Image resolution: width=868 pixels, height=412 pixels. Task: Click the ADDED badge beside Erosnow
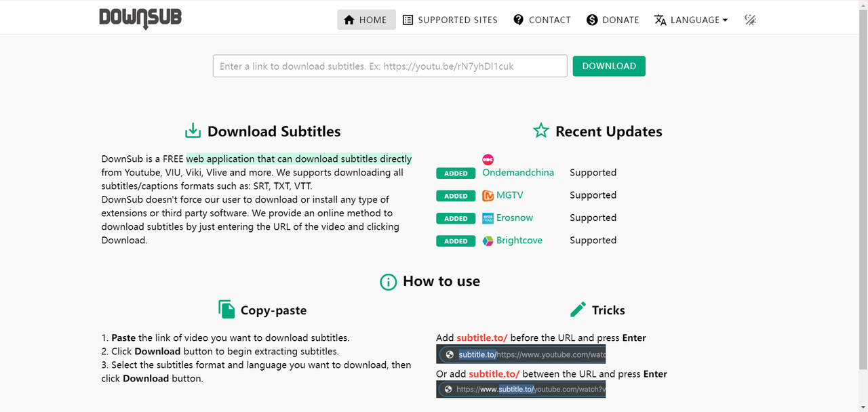coord(456,218)
